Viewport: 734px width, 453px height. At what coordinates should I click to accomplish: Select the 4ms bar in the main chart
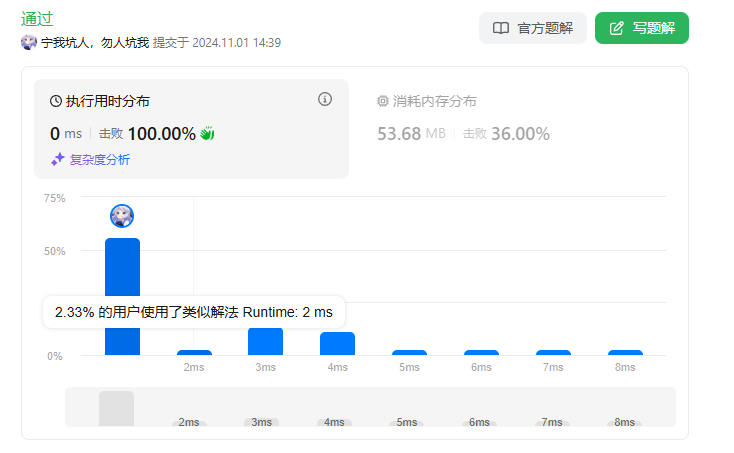pos(337,344)
